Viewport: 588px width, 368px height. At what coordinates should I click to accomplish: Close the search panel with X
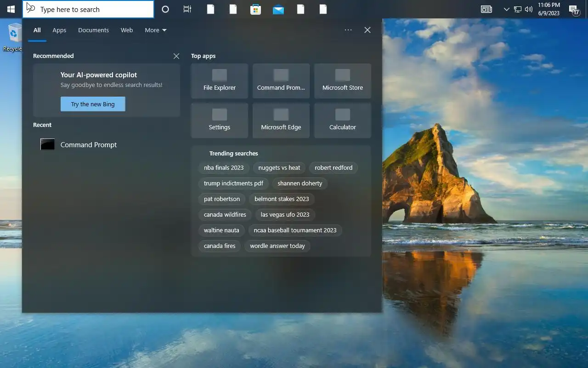pos(367,30)
